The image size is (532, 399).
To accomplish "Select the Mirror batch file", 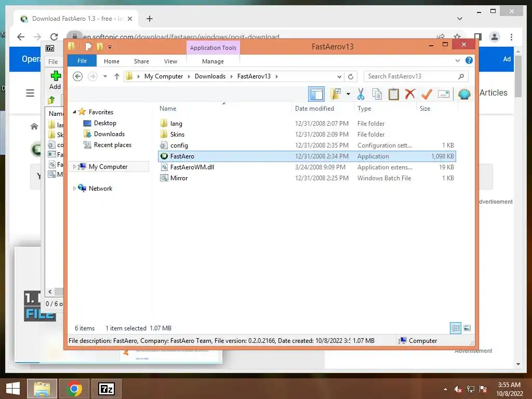I will pyautogui.click(x=307, y=178).
